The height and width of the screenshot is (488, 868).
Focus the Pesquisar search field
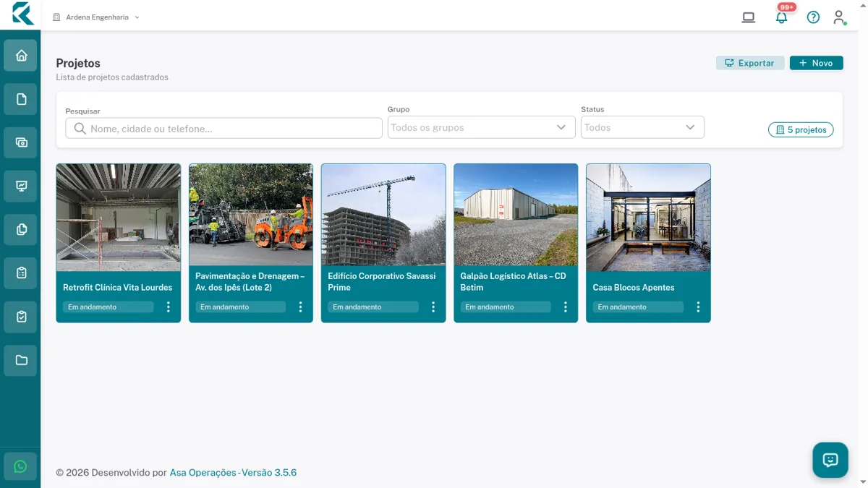click(x=224, y=128)
